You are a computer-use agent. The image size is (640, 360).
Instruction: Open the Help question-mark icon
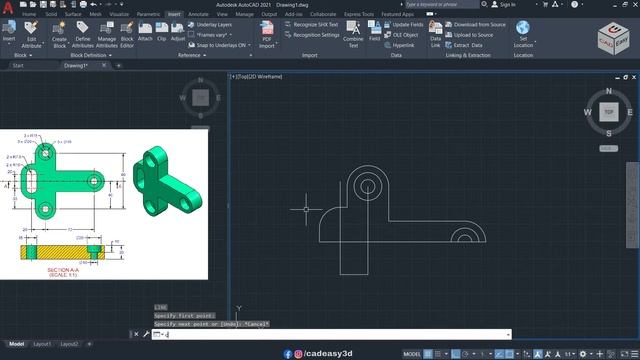pos(574,4)
